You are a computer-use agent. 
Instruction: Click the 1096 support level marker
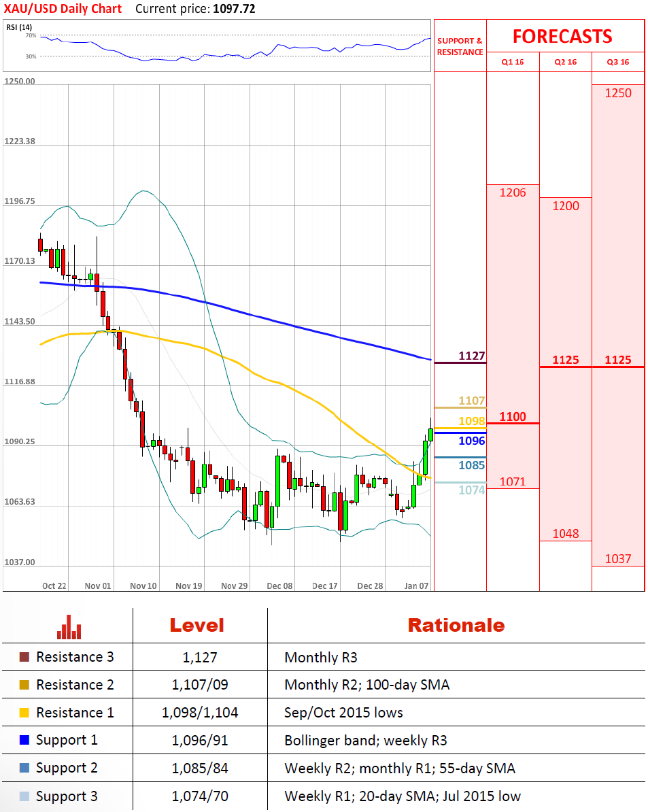click(471, 441)
